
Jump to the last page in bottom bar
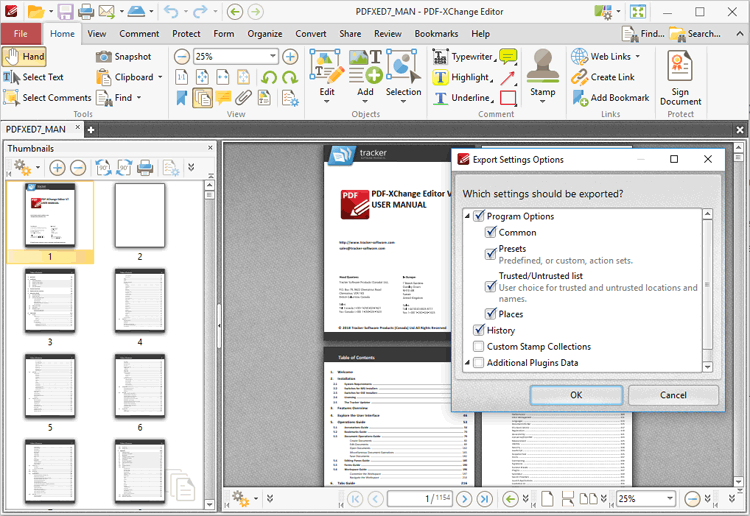tap(485, 499)
